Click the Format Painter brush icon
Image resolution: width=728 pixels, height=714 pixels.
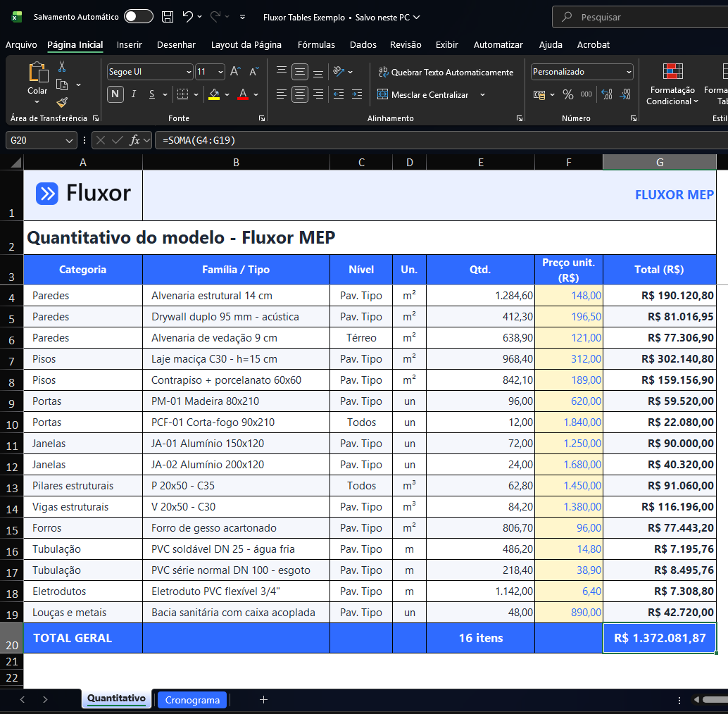[x=62, y=102]
